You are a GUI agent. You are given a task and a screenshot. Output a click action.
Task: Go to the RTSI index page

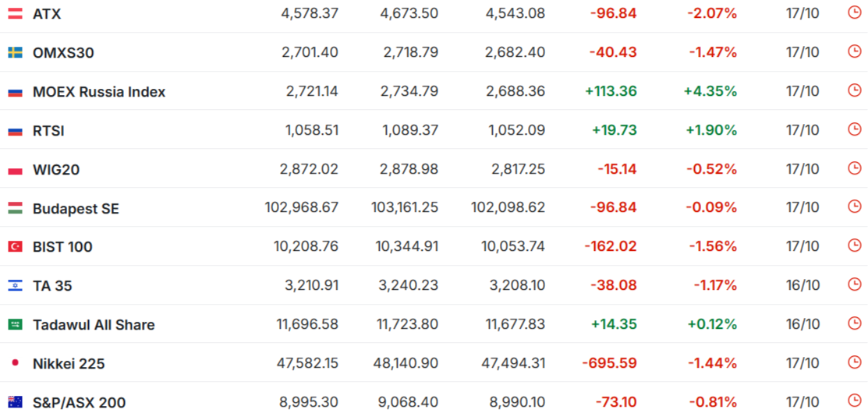[x=48, y=130]
